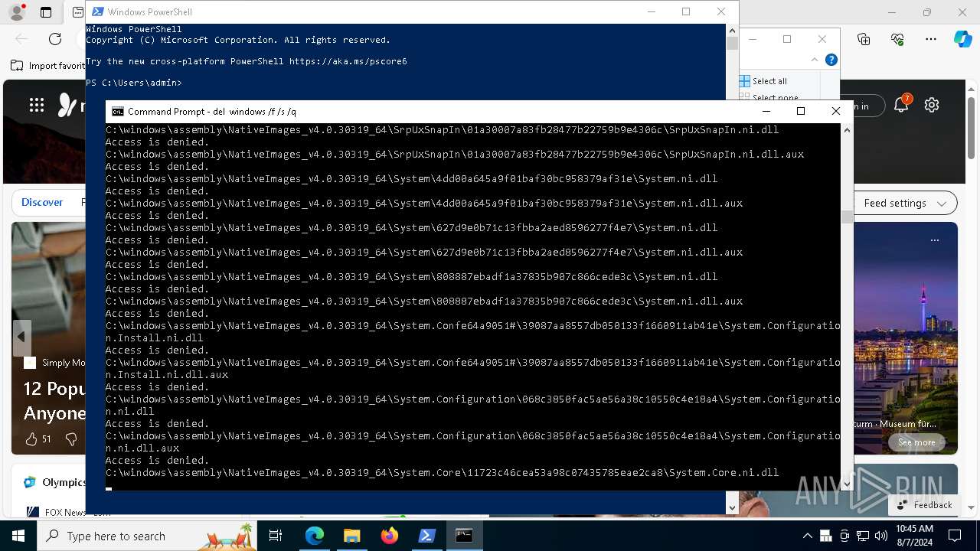Click the Command Prompt title bar icon
This screenshot has height=551, width=980.
118,111
